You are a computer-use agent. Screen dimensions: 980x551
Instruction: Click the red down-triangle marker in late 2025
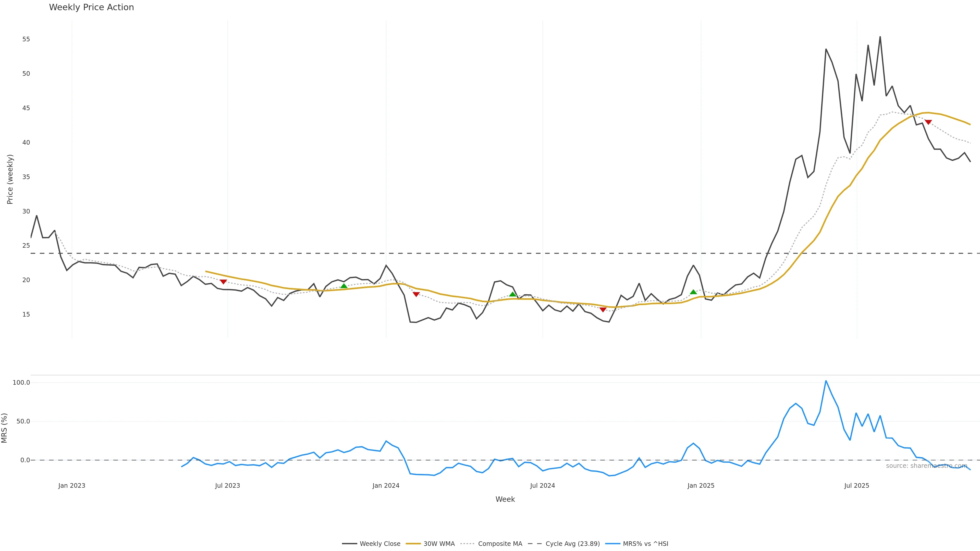[928, 122]
